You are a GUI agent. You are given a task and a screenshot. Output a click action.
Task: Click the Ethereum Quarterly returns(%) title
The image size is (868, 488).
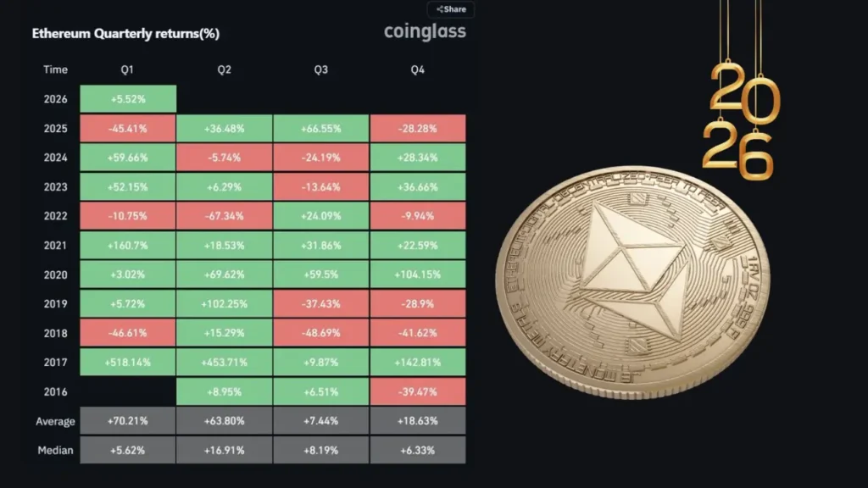[126, 35]
